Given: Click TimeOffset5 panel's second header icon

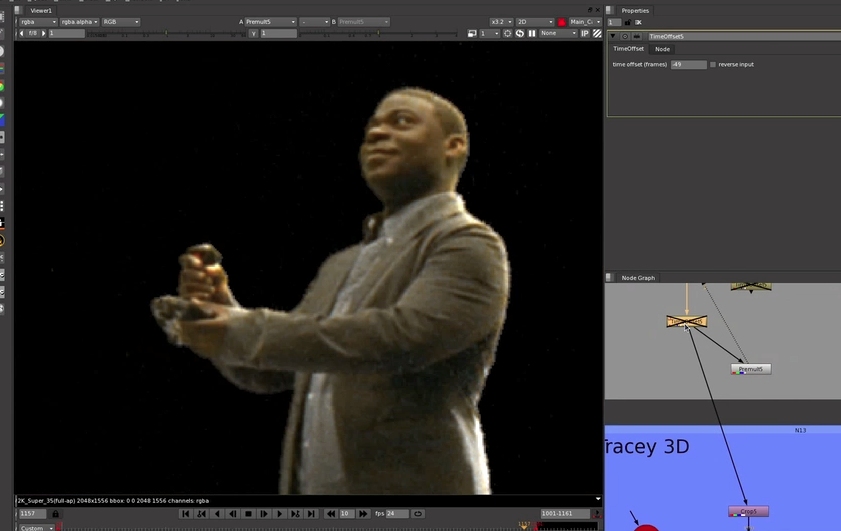Looking at the screenshot, I should click(x=637, y=36).
